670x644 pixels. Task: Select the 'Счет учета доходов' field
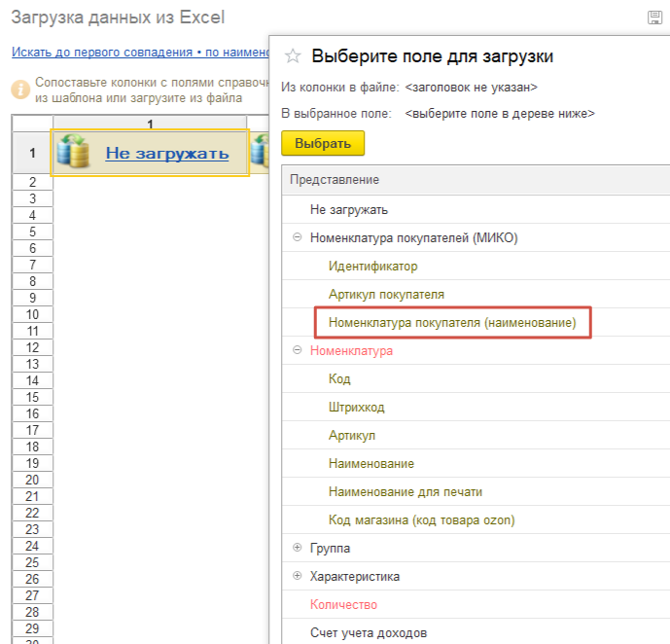(369, 632)
